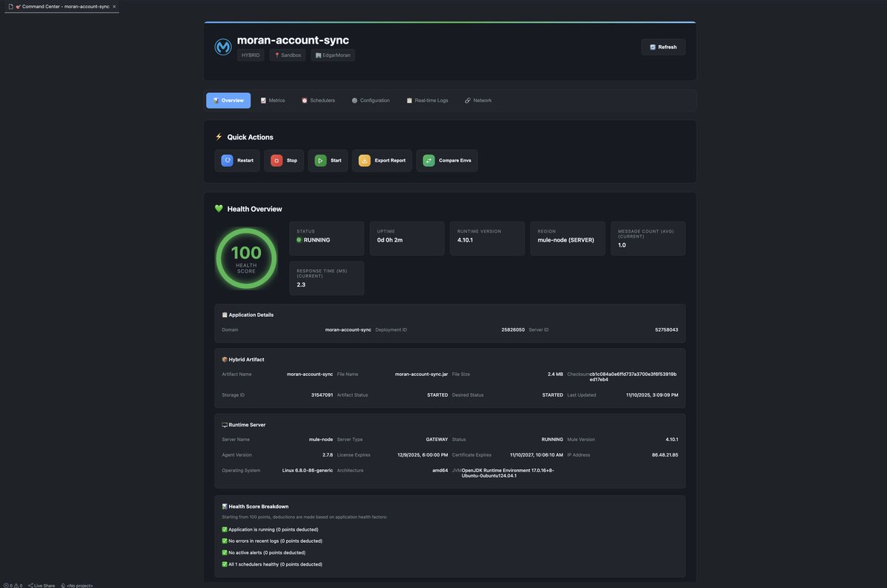Click the Compare Envs button
Viewport: 887px width, 588px height.
(x=447, y=160)
